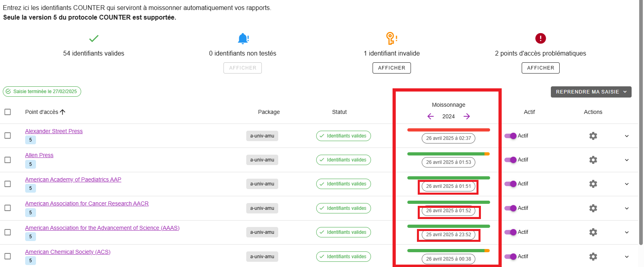Disable Actif switch for American Chemical Society

[x=510, y=256]
